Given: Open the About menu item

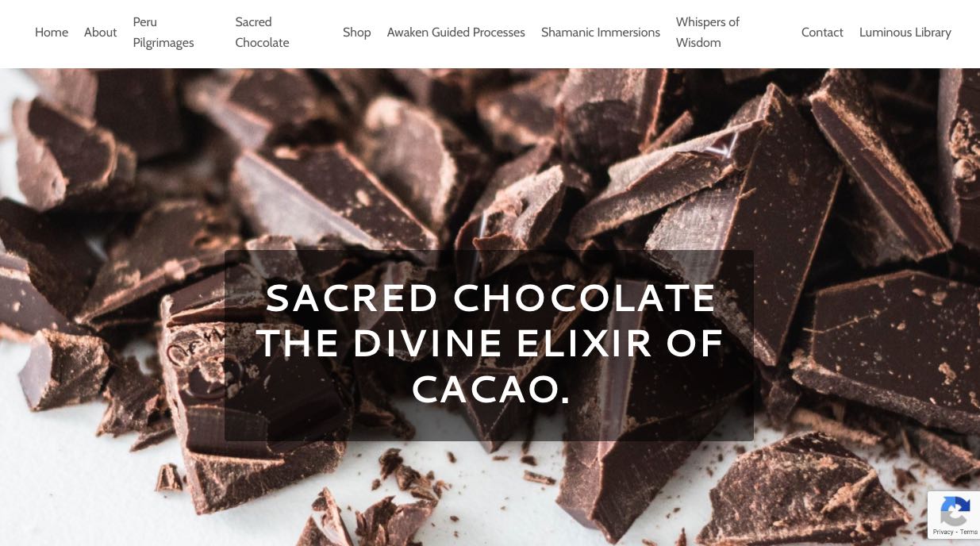Looking at the screenshot, I should (x=100, y=33).
